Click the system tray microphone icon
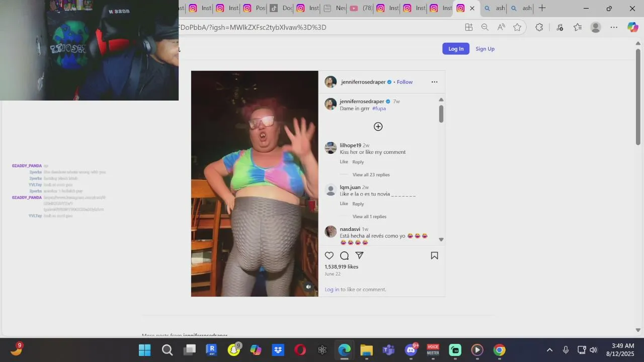Screen dimensions: 644x362 coord(566,350)
